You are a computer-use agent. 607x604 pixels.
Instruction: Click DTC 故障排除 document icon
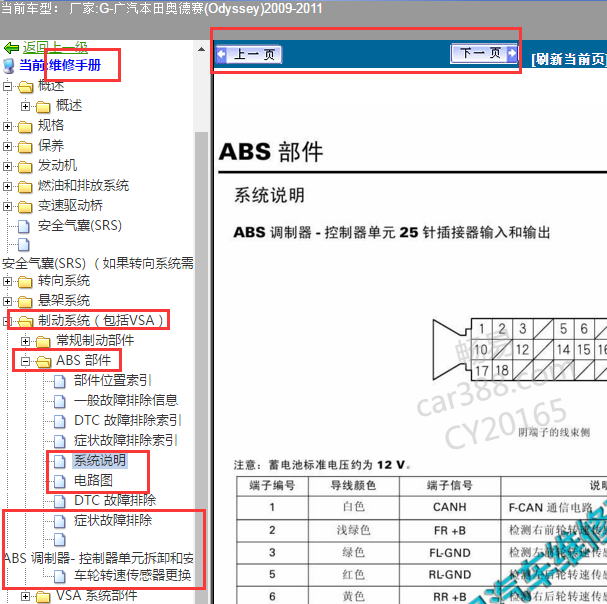60,501
